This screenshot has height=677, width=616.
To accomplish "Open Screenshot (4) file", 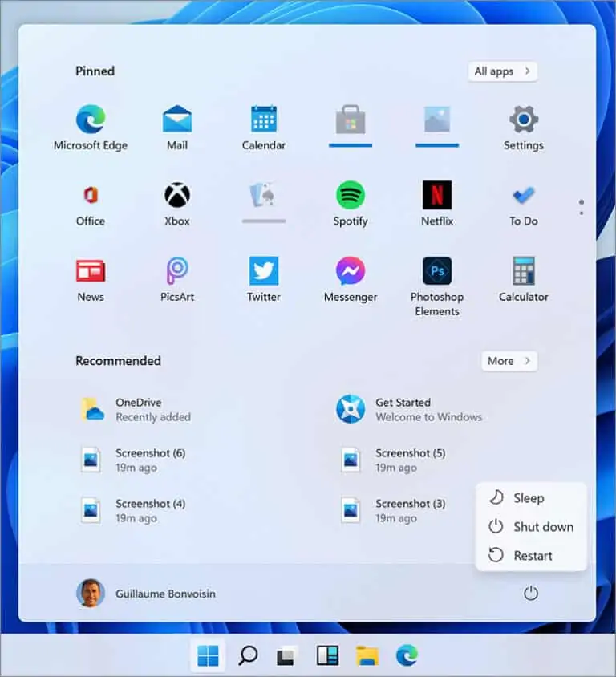I will (134, 511).
